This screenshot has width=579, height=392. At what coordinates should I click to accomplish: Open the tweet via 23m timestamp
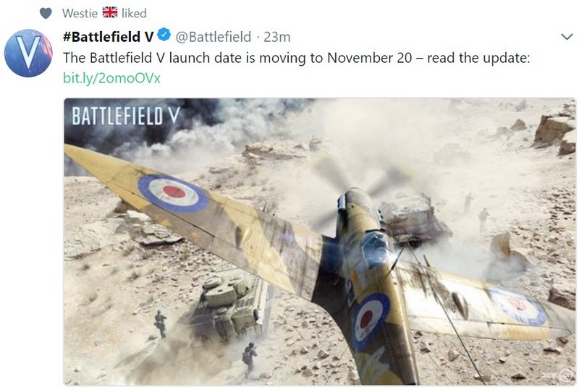[276, 36]
